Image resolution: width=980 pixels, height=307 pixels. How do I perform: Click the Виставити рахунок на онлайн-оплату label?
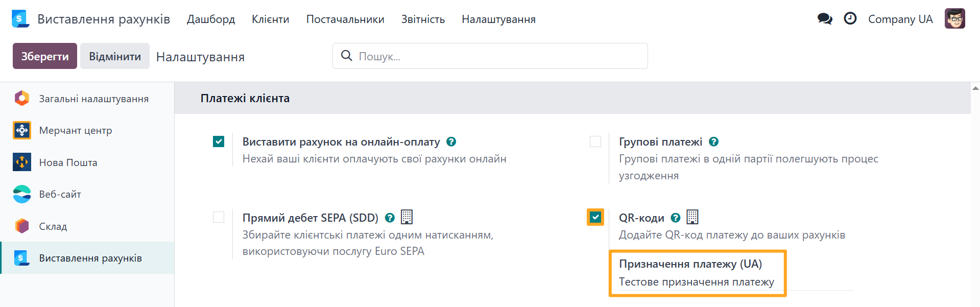click(341, 142)
